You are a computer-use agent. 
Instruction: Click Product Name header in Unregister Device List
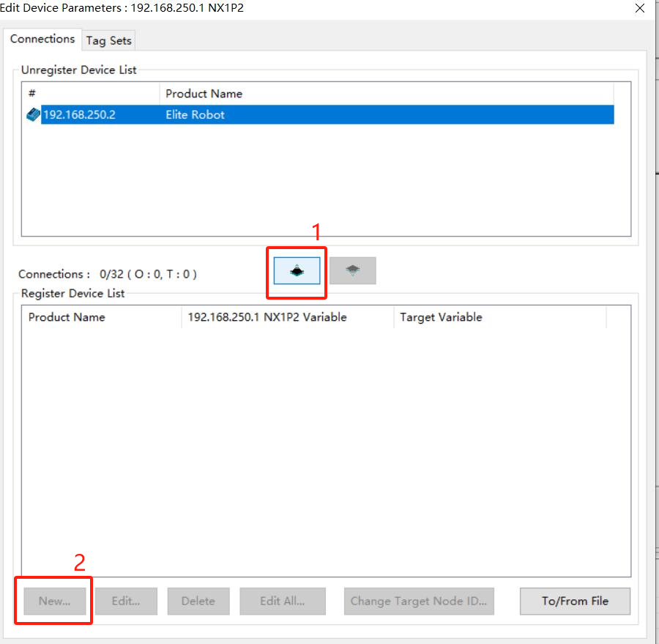click(x=204, y=94)
